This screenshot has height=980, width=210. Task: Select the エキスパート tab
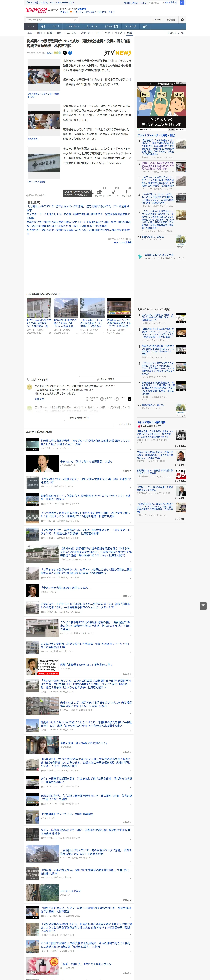tap(72, 26)
